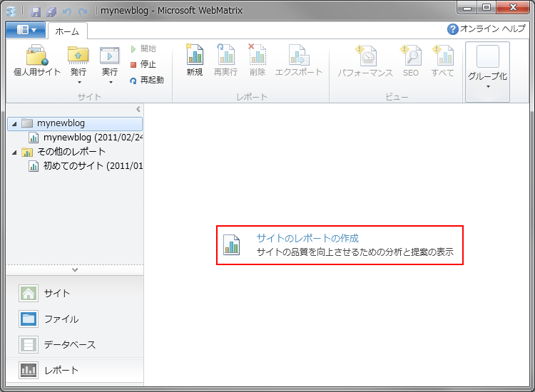The height and width of the screenshot is (392, 535).
Task: Open the mynewblog (2011/02/24 report
Action: (86, 138)
